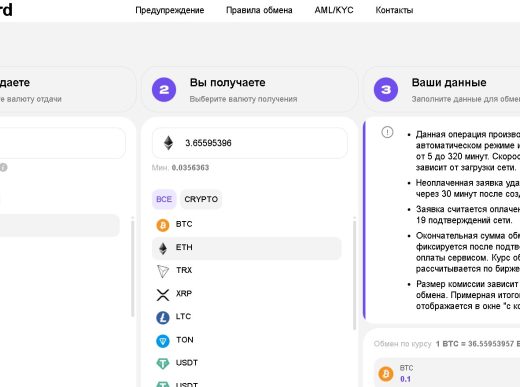This screenshot has width=520, height=387.
Task: Open Правила обмена page
Action: (x=259, y=10)
